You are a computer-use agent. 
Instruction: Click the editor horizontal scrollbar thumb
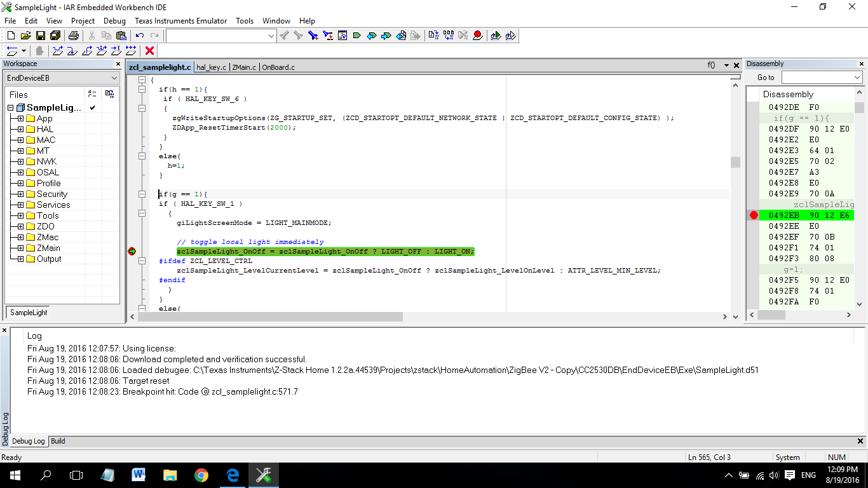[270, 316]
